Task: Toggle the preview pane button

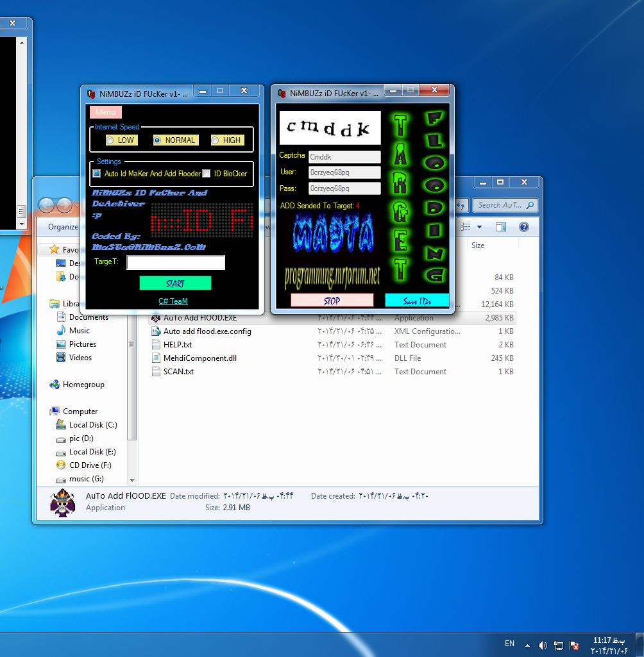Action: [500, 227]
